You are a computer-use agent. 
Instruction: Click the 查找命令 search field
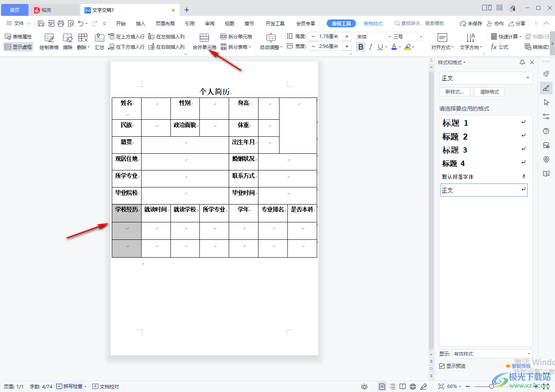(x=419, y=23)
